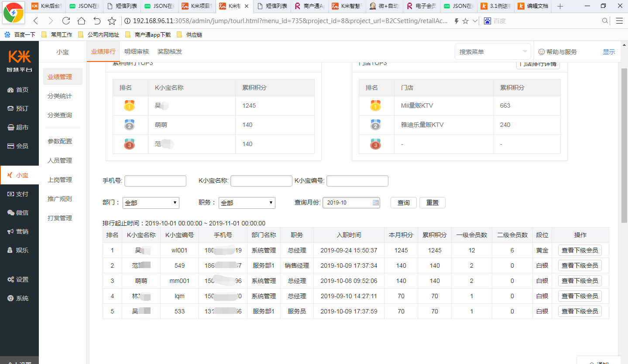Screen dimensions: 628x364
Task: Click the 小宝 item in left sidebar
Action: click(19, 175)
